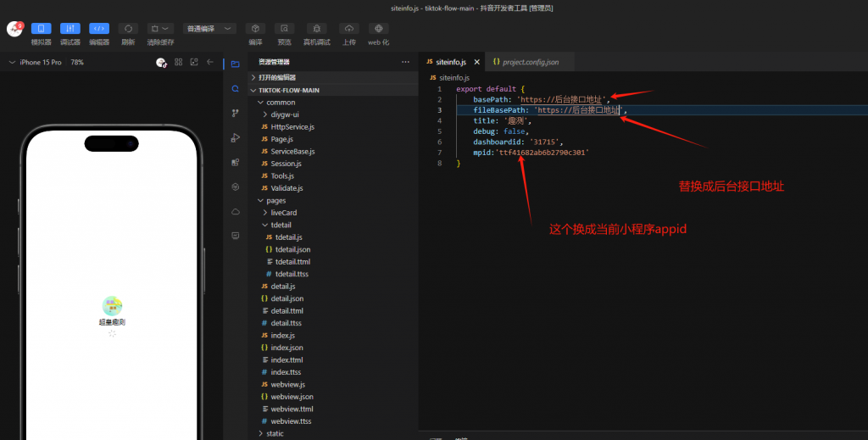Select the siteinfo.js editor tab
The height and width of the screenshot is (440, 868).
coord(451,62)
